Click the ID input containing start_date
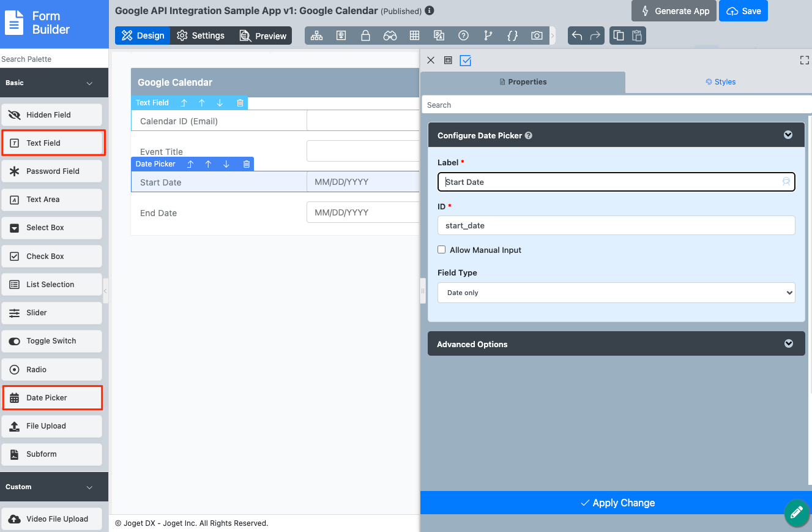Viewport: 812px width, 532px height. (616, 225)
